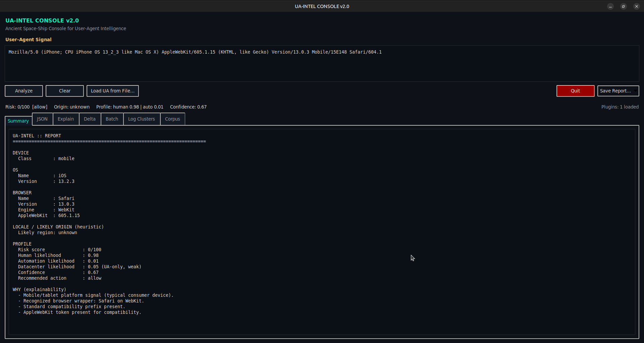Viewport: 644px width, 343px height.
Task: Click the red Quit button
Action: 575,91
